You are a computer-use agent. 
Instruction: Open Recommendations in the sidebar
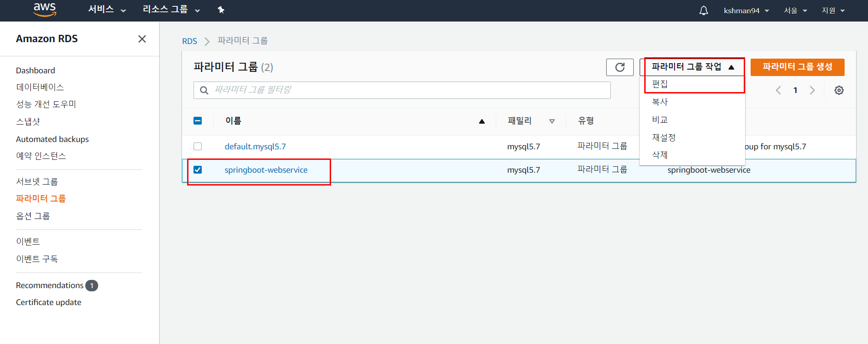coord(50,285)
